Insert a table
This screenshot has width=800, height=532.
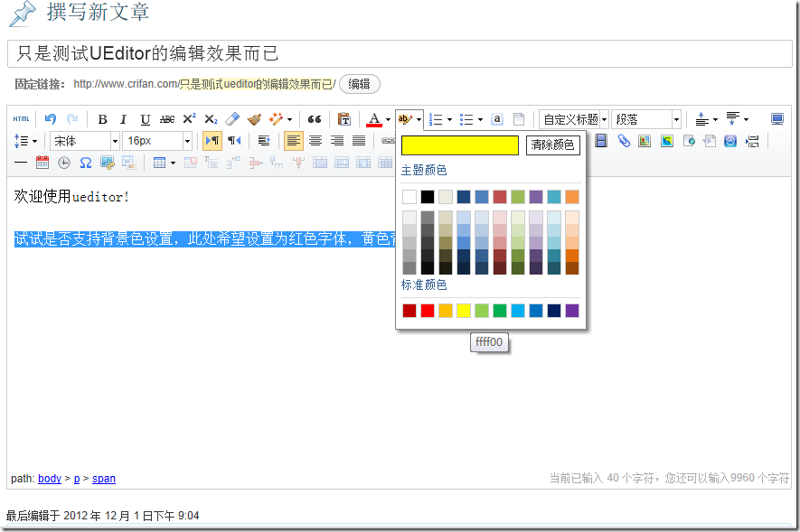[x=160, y=163]
